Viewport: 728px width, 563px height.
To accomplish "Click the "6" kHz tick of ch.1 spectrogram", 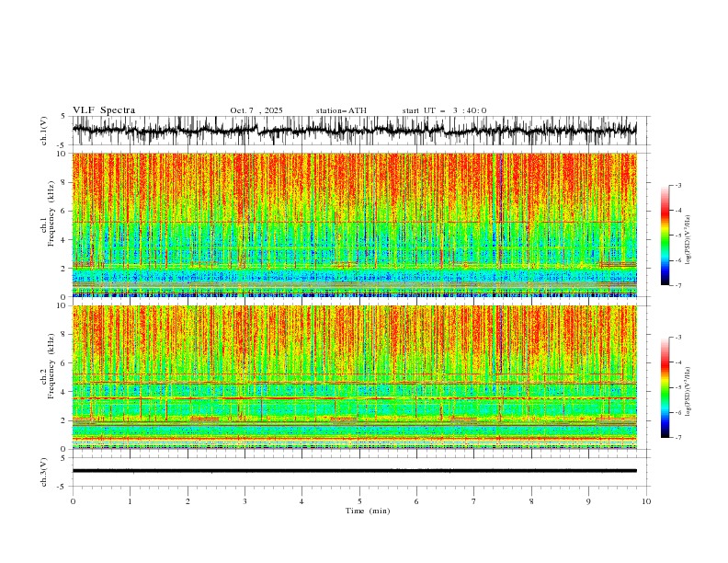I will pyautogui.click(x=64, y=212).
